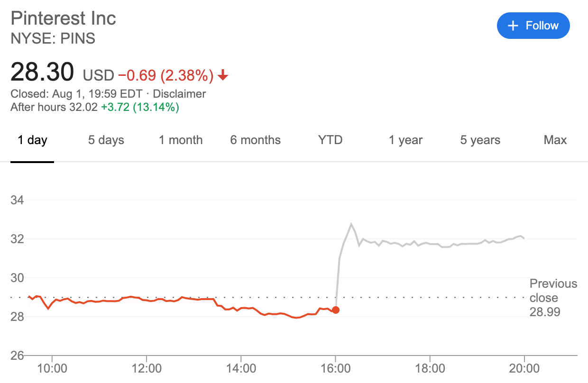The height and width of the screenshot is (383, 588).
Task: Open the Disclaimer link
Action: click(179, 94)
